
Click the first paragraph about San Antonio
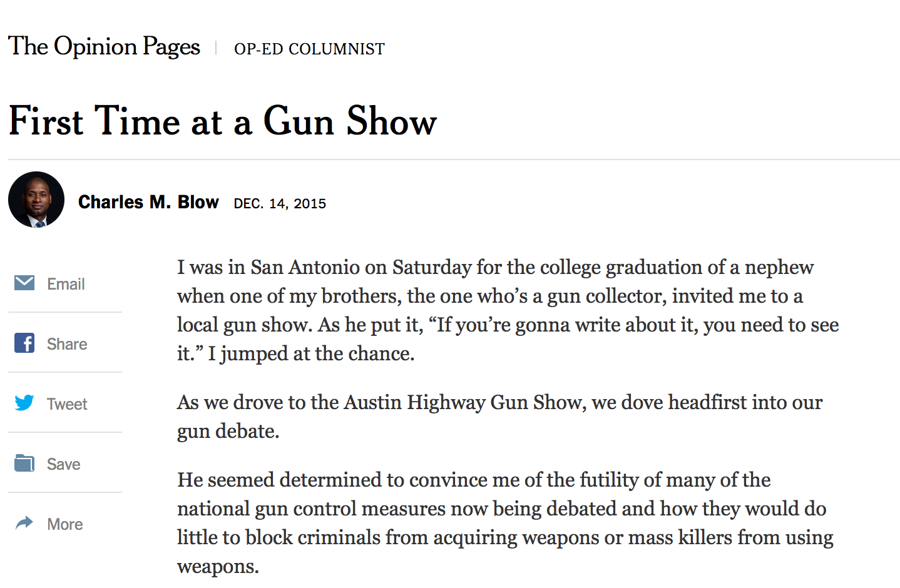coord(508,310)
